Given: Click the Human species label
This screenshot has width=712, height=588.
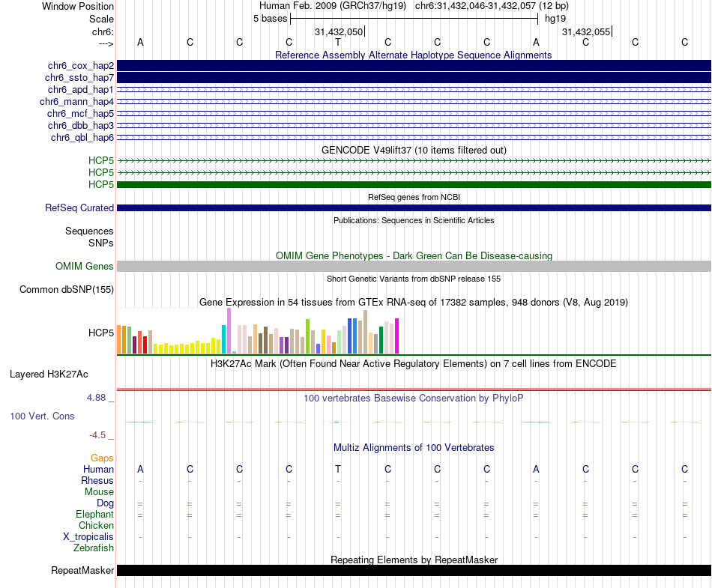Looking at the screenshot, I should coord(98,469).
